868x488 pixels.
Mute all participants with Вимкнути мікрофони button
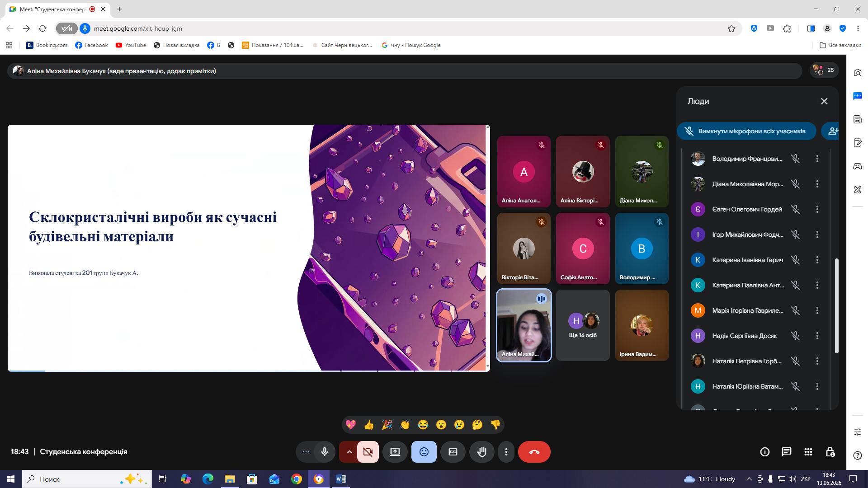coord(746,131)
